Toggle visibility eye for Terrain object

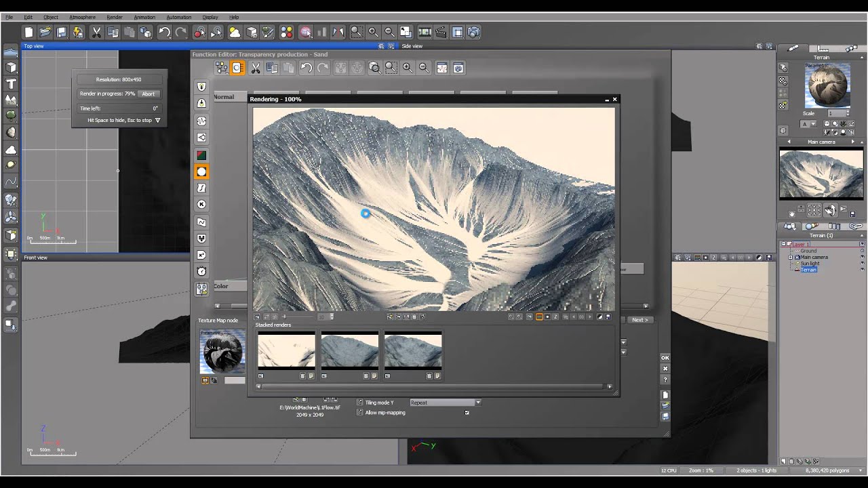click(863, 270)
